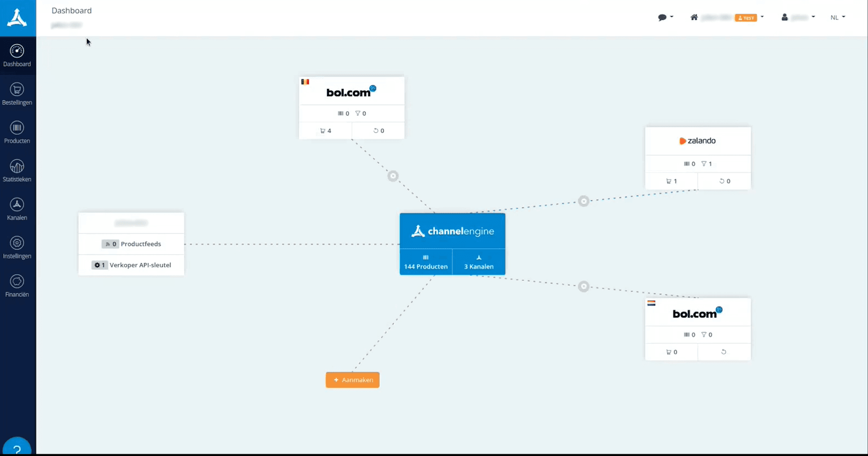Click the channelengine central node logo
Image resolution: width=868 pixels, height=456 pixels.
coord(452,231)
